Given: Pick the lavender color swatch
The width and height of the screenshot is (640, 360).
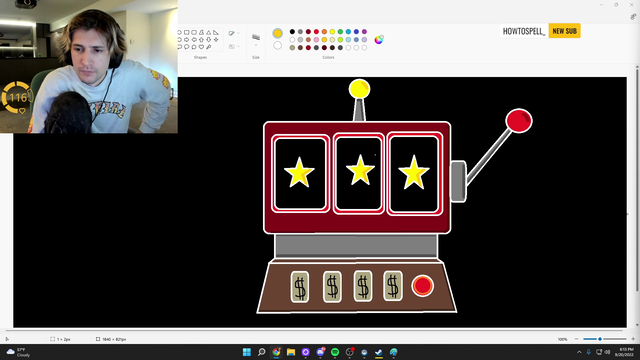Looking at the screenshot, I should [x=364, y=40].
